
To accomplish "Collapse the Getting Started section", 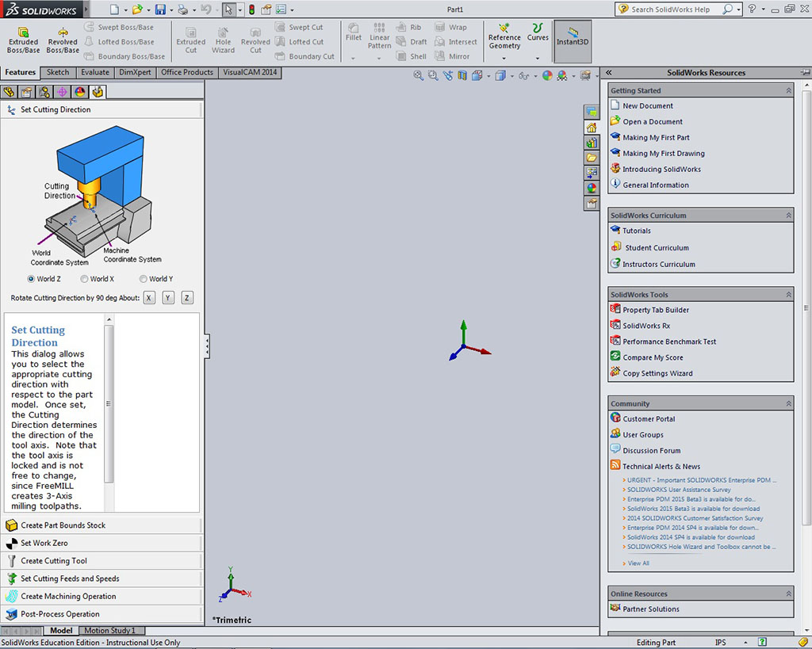I will pos(787,90).
